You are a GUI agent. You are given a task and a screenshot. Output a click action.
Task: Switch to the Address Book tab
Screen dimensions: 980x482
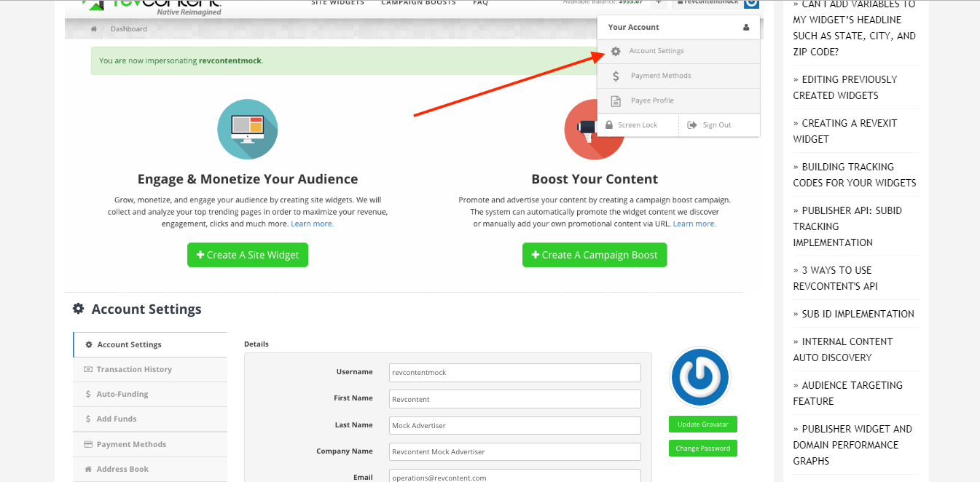(x=150, y=469)
